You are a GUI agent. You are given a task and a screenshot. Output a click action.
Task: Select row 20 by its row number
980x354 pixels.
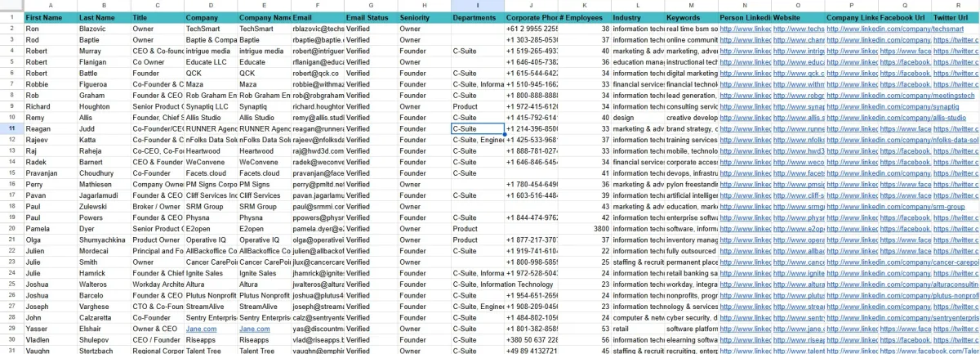(11, 229)
